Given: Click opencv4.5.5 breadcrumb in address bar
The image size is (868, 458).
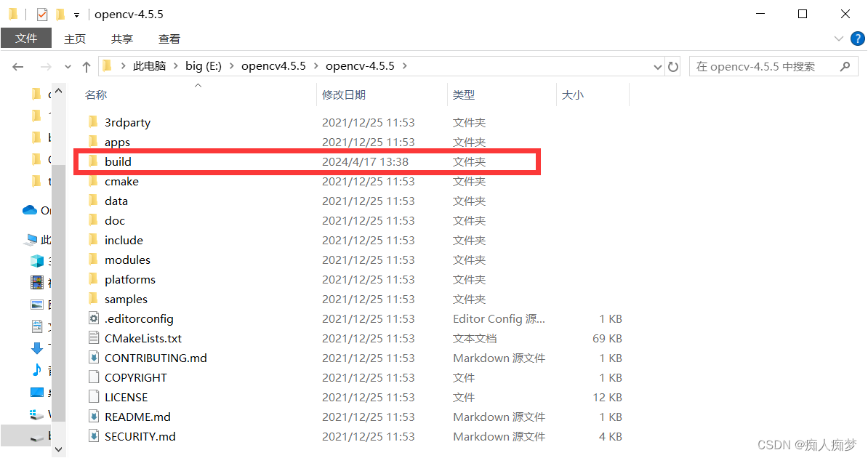Looking at the screenshot, I should (273, 66).
